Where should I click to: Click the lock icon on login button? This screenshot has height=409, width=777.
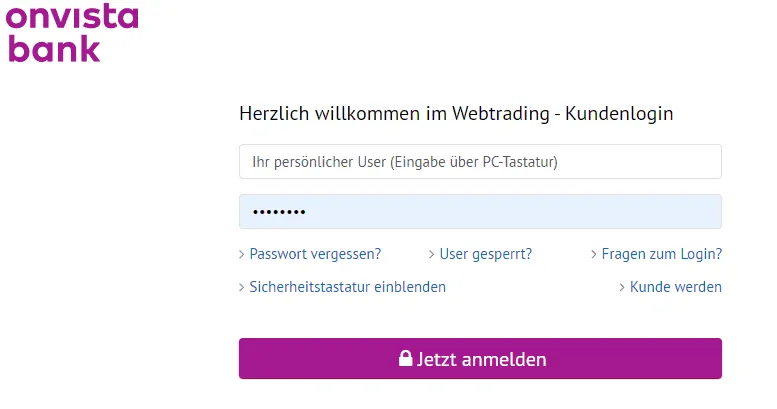point(406,359)
